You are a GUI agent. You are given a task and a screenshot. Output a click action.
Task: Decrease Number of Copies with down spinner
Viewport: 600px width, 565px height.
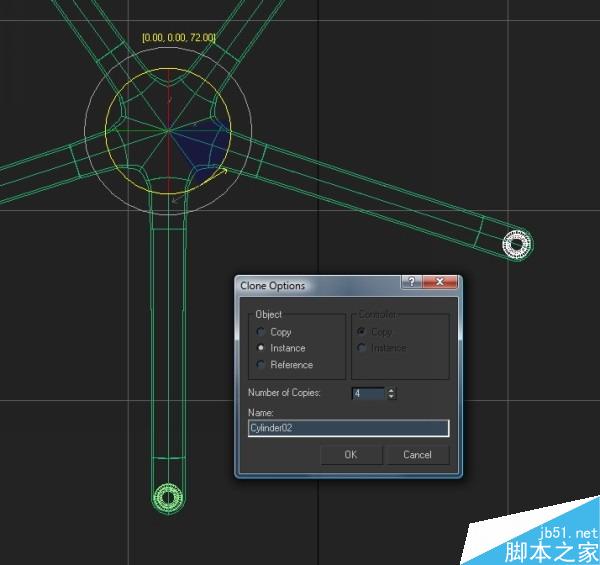tap(391, 397)
